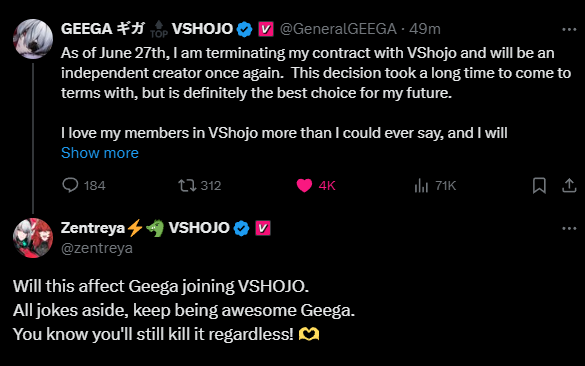Open the pink VShojo affiliation badge beside GEEGA
This screenshot has height=366, width=585.
click(x=266, y=29)
